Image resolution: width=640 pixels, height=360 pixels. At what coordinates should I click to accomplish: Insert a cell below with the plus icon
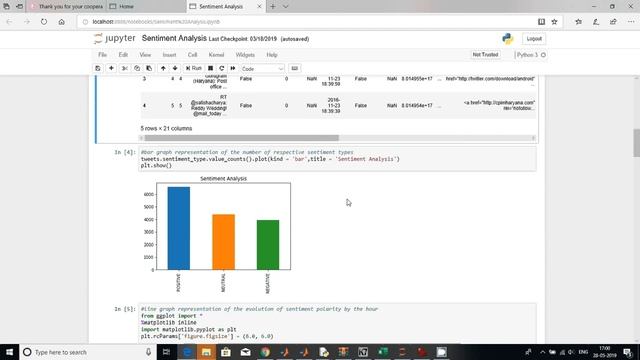point(111,69)
